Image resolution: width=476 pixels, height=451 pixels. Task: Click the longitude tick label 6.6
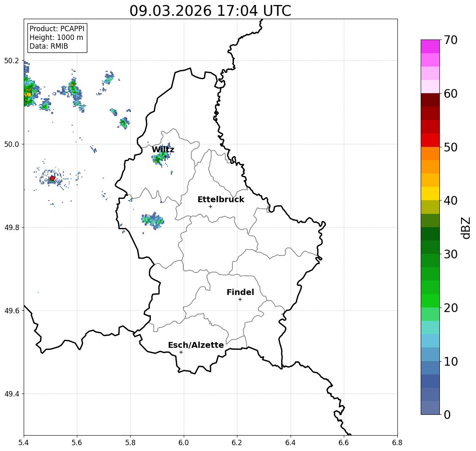344,443
